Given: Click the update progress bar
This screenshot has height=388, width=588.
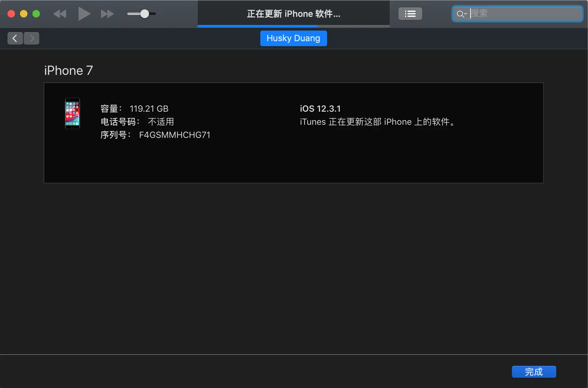Looking at the screenshot, I should 293,26.
